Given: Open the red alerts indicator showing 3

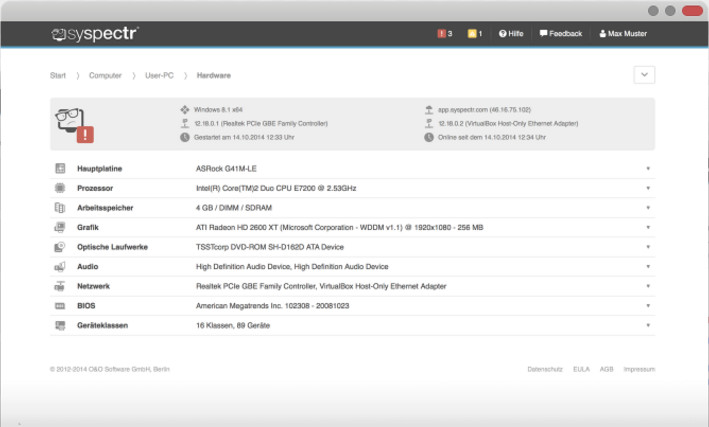Looking at the screenshot, I should [444, 33].
